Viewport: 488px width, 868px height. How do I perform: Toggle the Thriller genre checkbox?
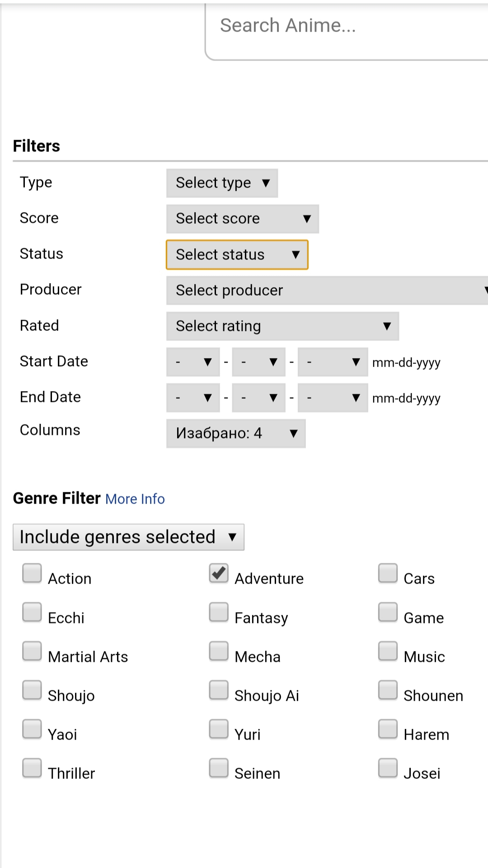pyautogui.click(x=32, y=768)
